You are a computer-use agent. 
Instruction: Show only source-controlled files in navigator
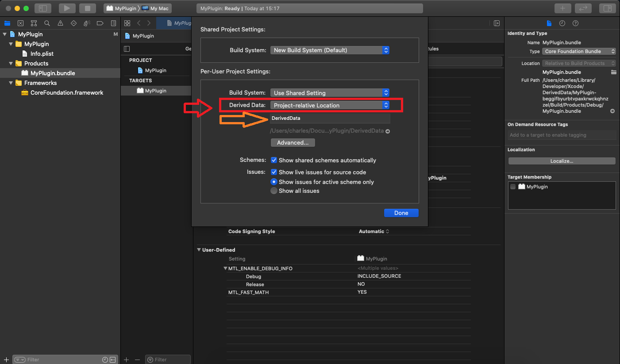click(113, 360)
